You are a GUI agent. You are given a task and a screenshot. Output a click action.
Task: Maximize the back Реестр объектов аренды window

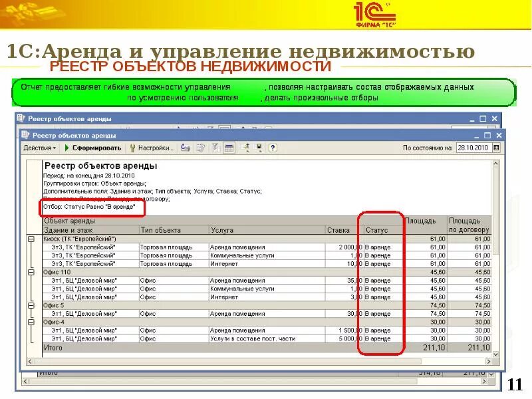(483, 119)
